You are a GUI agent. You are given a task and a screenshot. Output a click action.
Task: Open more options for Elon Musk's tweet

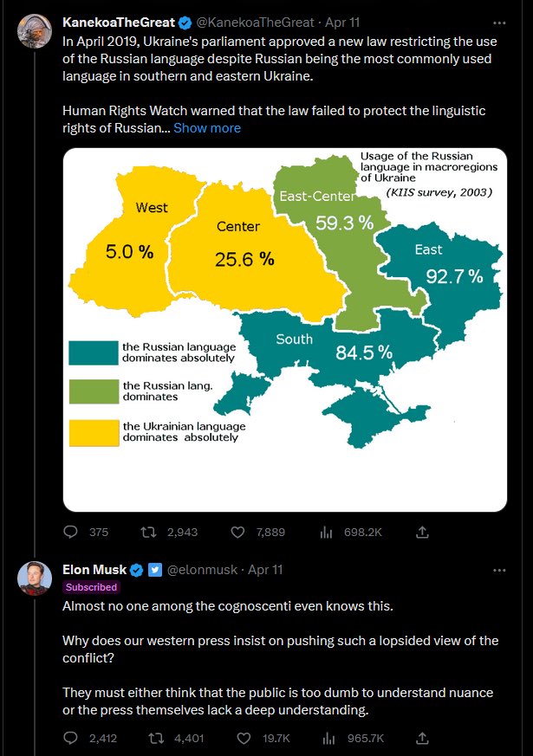click(499, 571)
